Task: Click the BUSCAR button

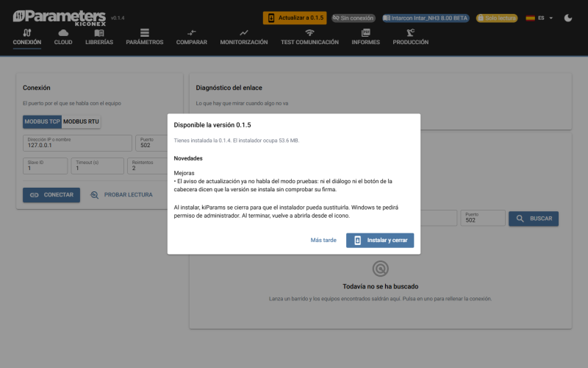Action: coord(534,219)
